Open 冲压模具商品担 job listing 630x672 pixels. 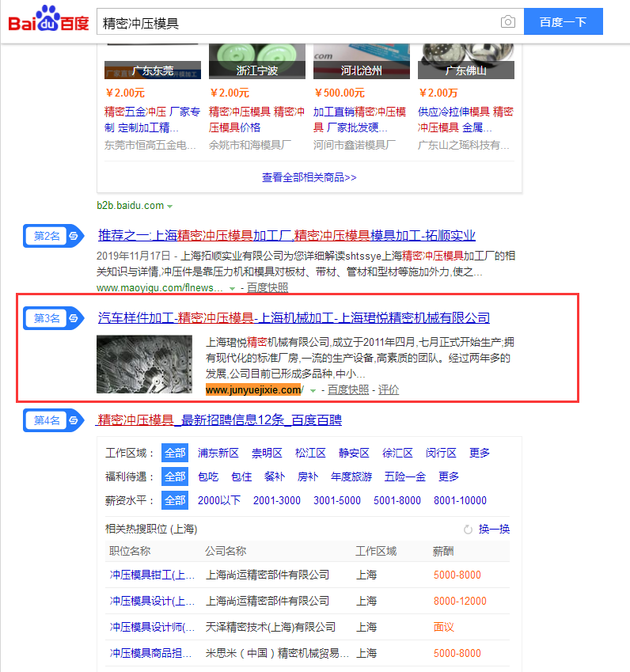150,653
